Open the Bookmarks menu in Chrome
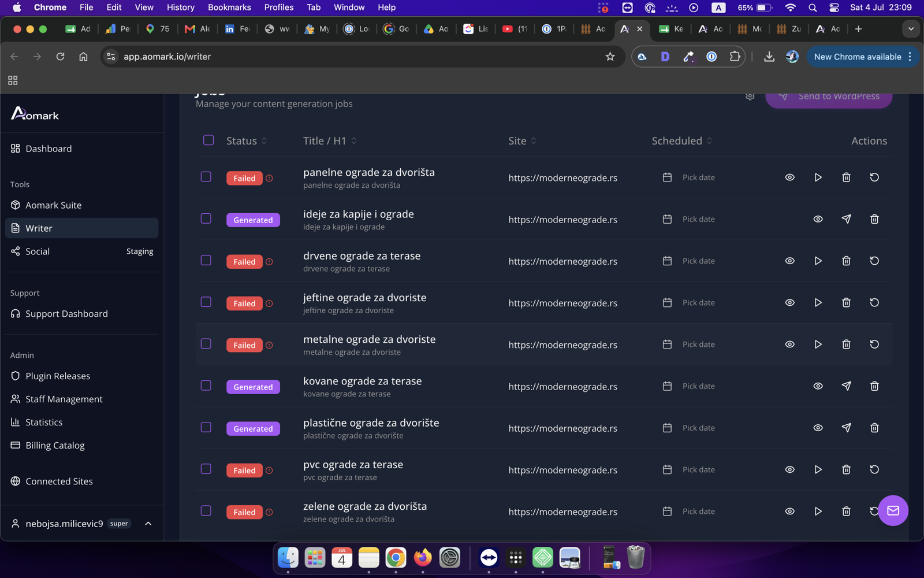Viewport: 924px width, 578px height. tap(229, 8)
